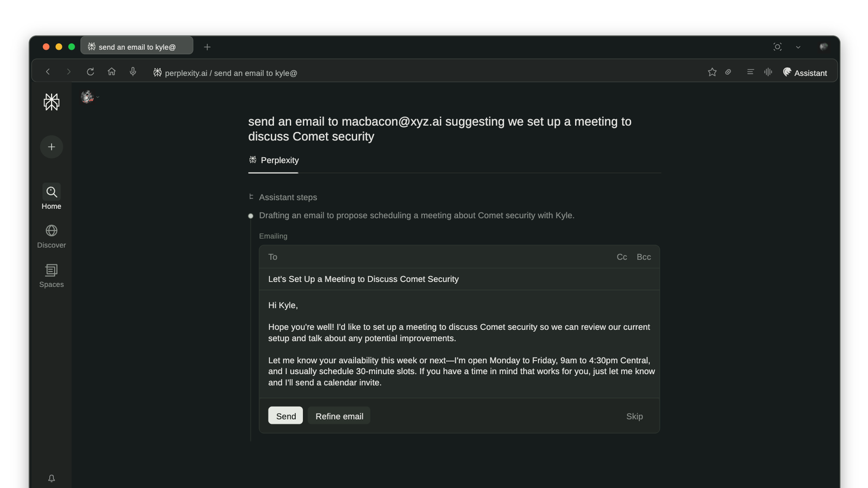Activate the microphone voice input
Viewport: 868px width, 488px height.
pos(133,72)
